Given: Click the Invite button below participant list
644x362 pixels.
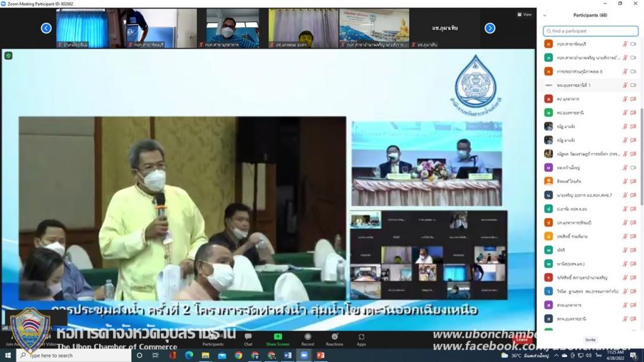Looking at the screenshot, I should 590,340.
